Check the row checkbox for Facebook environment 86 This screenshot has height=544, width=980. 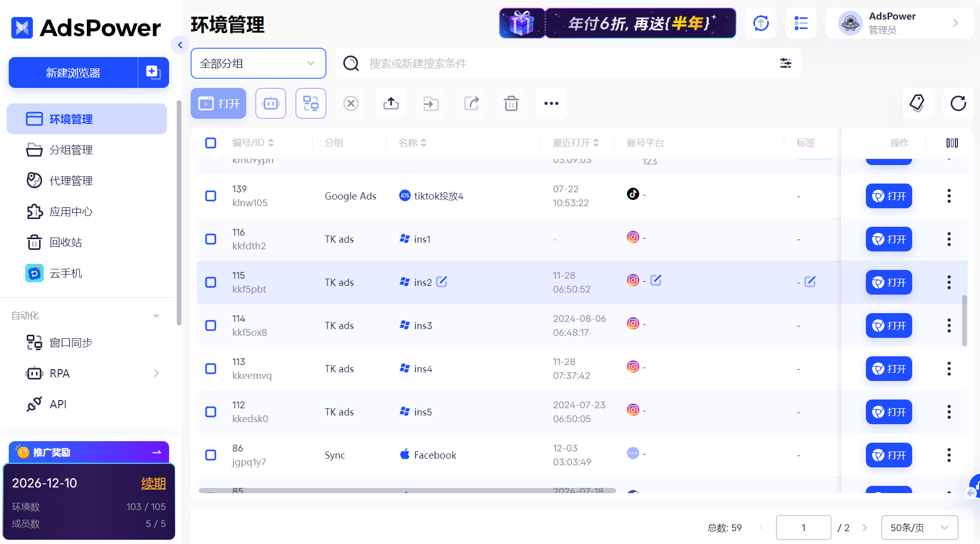pyautogui.click(x=210, y=455)
